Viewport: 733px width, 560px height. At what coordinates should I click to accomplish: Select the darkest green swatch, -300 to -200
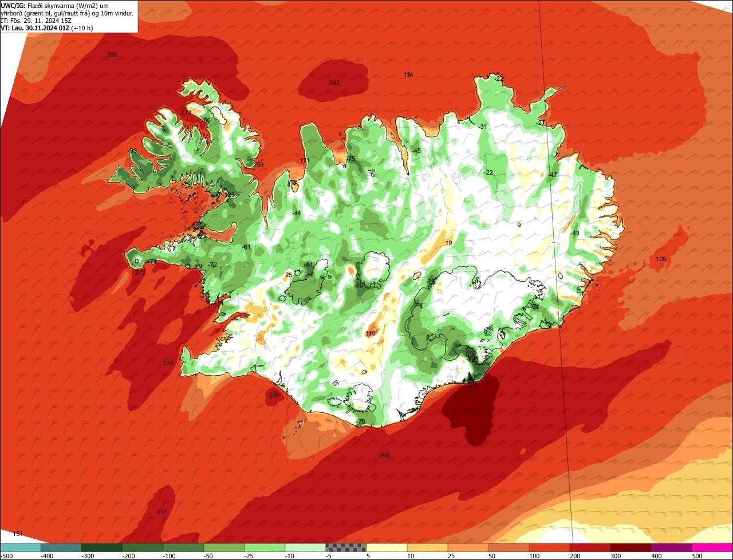101,547
